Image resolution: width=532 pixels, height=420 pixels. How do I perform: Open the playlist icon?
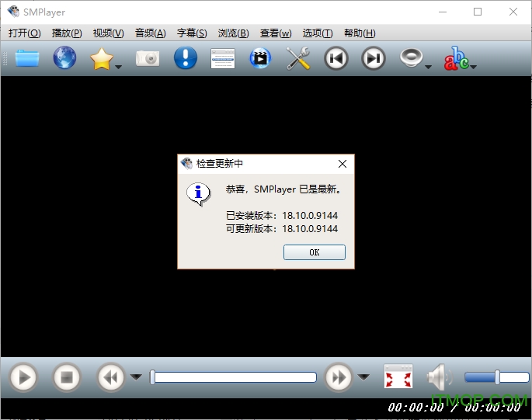pyautogui.click(x=223, y=58)
